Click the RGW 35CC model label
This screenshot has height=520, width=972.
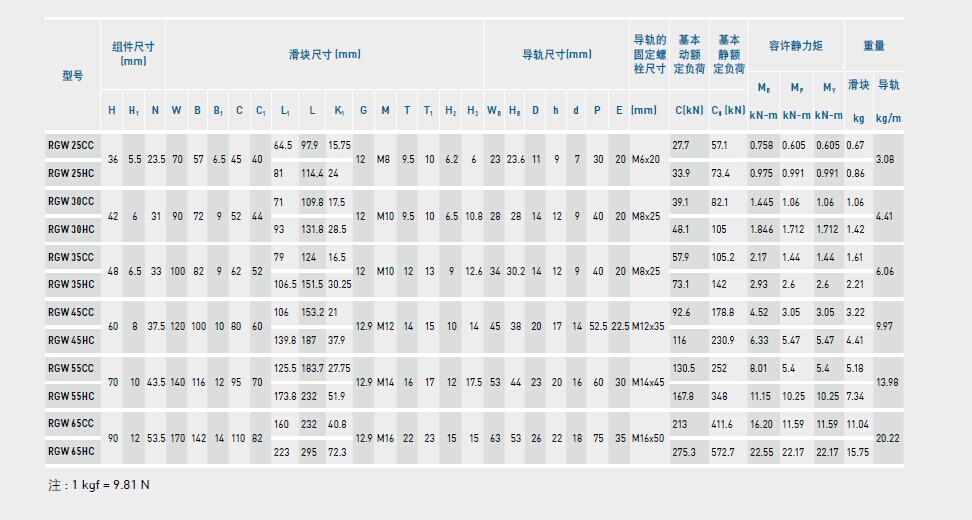(71, 257)
